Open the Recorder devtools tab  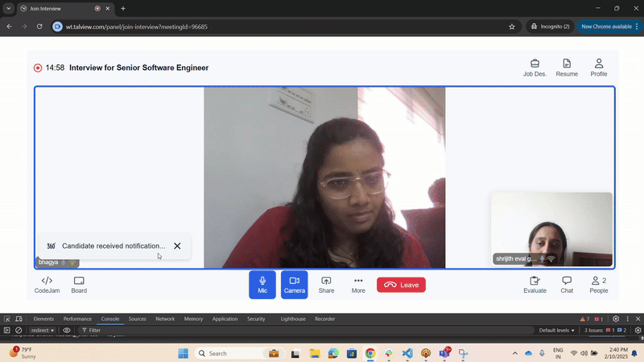click(x=325, y=319)
